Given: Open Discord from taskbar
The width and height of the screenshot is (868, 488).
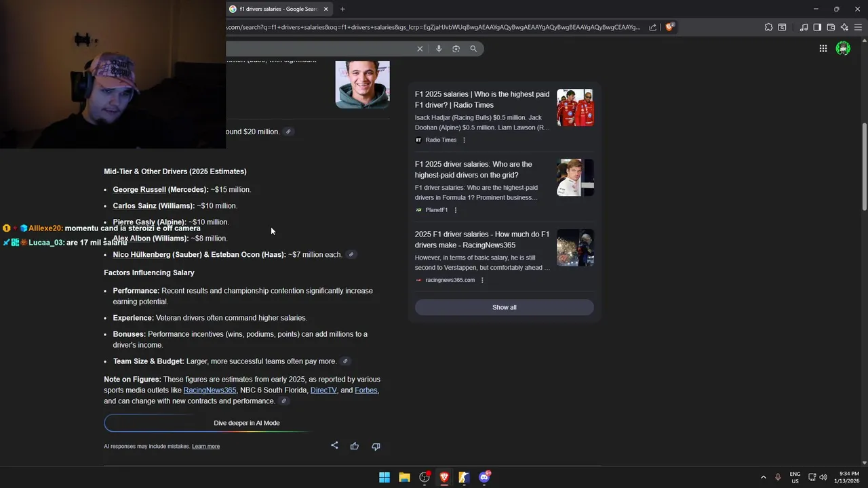Looking at the screenshot, I should click(x=484, y=477).
